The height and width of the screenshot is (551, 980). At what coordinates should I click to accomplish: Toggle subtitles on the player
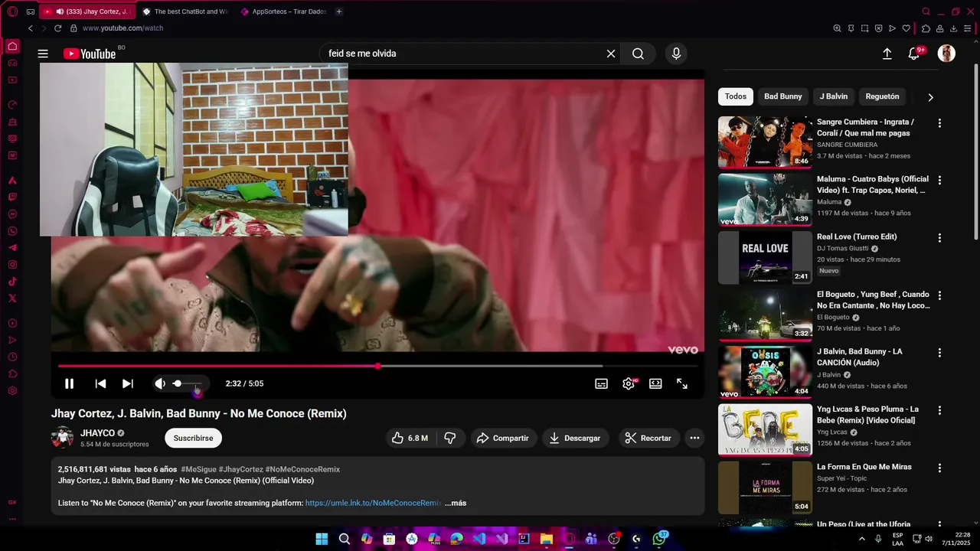[602, 383]
